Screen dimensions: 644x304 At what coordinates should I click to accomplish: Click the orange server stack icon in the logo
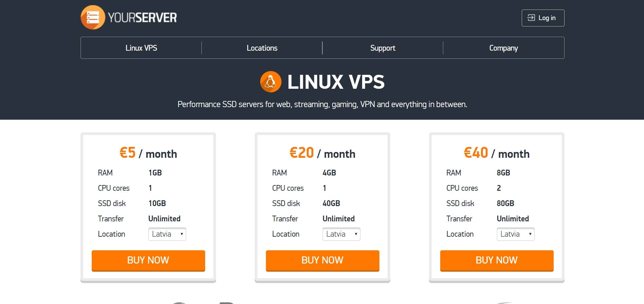(93, 17)
